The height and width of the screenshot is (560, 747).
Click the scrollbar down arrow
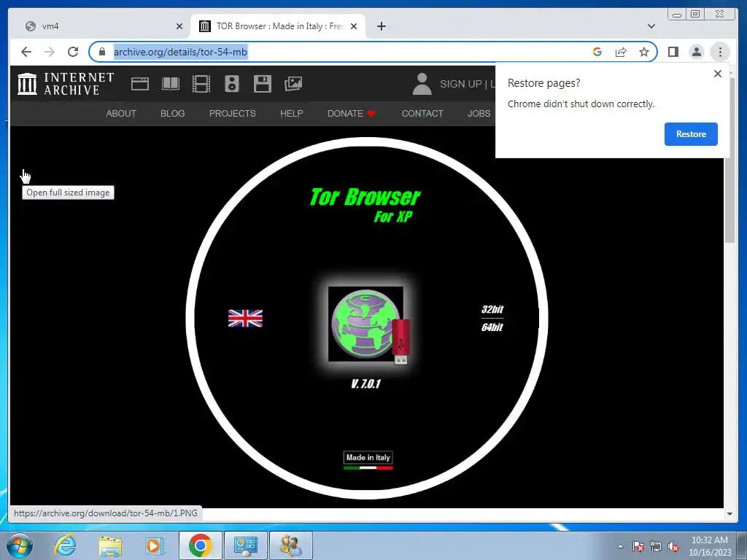pos(729,514)
